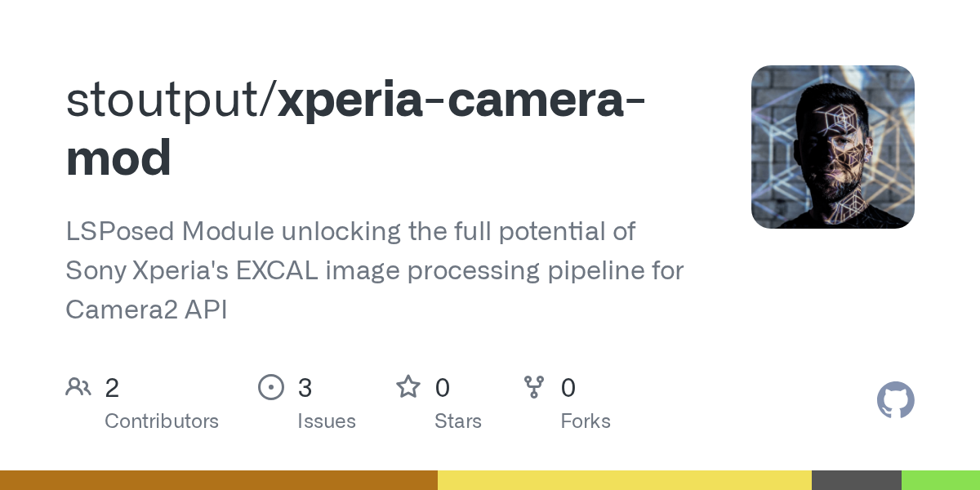Open the GitHub logo mark

tap(895, 401)
